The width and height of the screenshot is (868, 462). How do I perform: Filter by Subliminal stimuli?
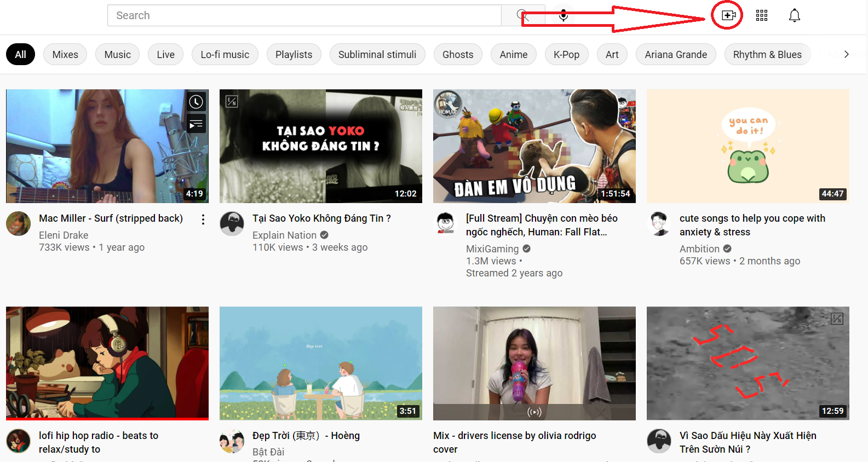(x=377, y=54)
